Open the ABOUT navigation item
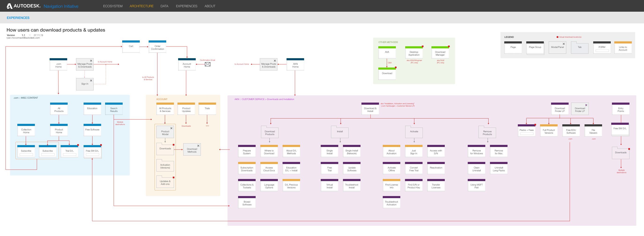 click(x=210, y=6)
